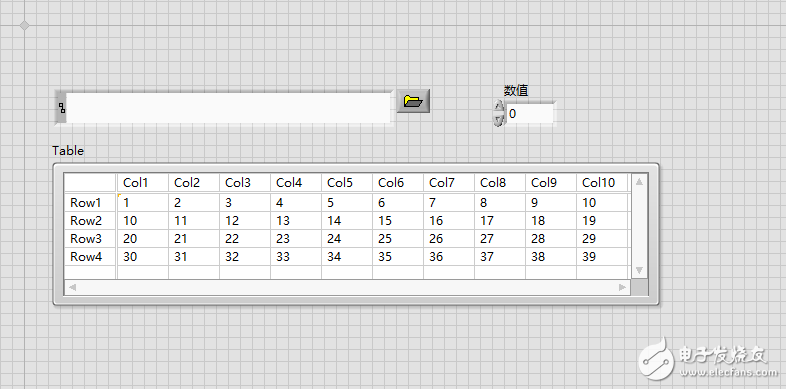This screenshot has width=786, height=389.
Task: Click the cell containing 36
Action: click(449, 257)
